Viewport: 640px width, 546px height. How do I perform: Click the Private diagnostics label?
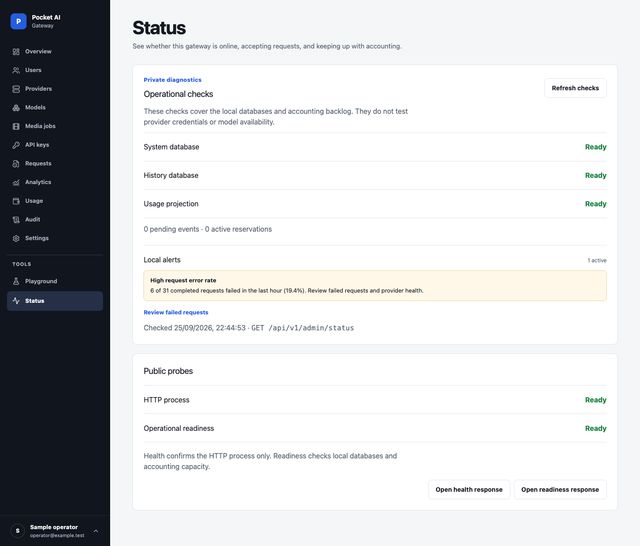click(172, 80)
